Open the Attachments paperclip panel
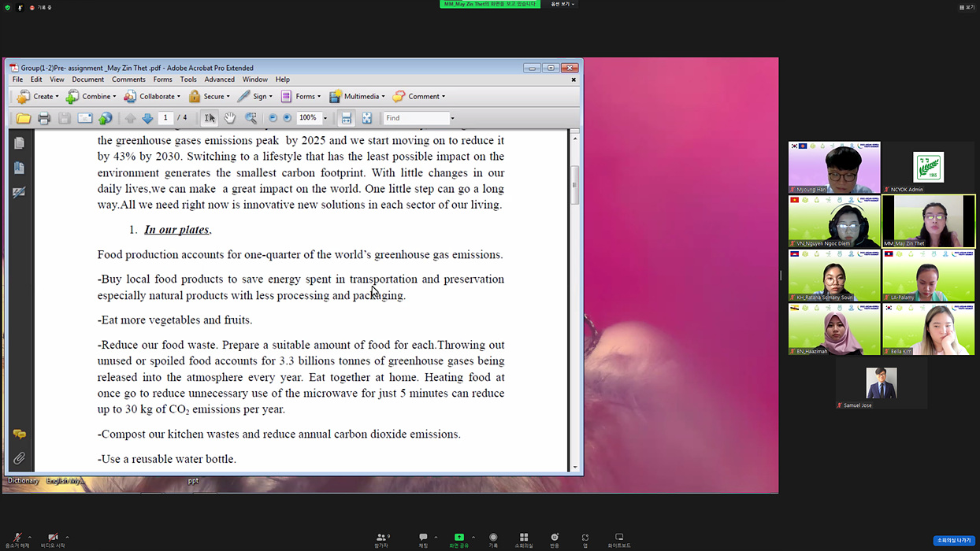 (19, 458)
